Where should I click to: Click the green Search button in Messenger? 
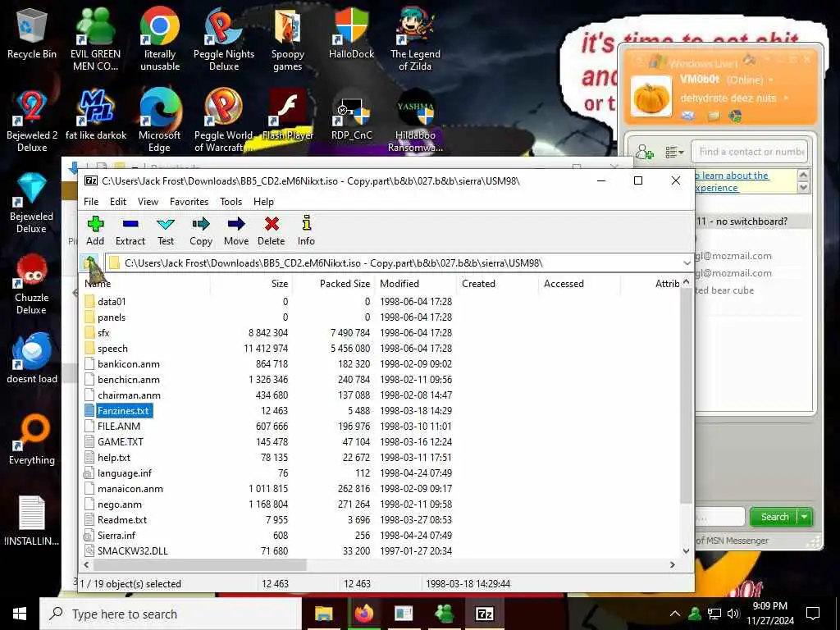774,517
